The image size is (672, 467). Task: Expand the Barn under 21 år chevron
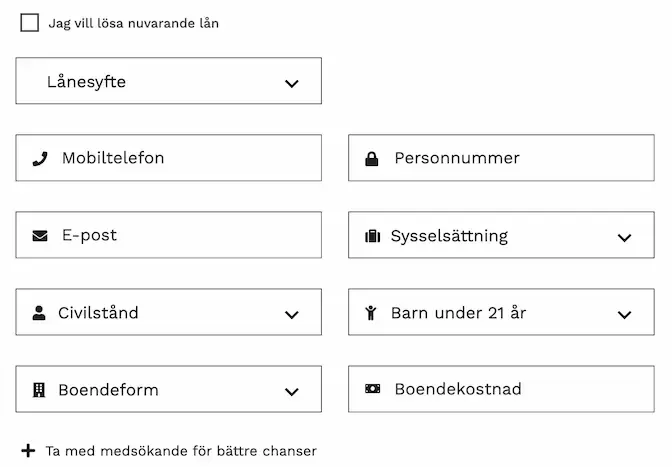[624, 314]
